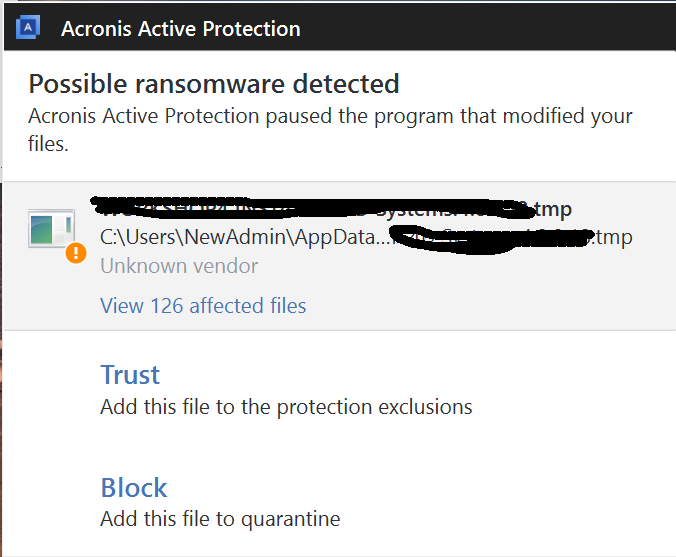Click the Unknown vendor label
This screenshot has width=676, height=557.
click(x=179, y=266)
